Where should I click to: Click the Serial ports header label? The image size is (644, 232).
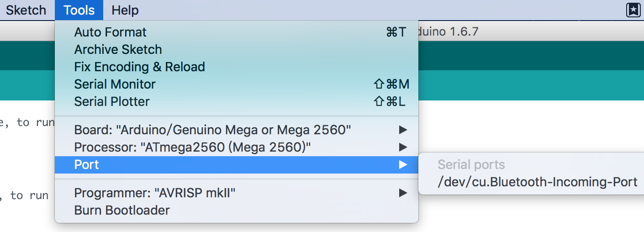(x=471, y=165)
